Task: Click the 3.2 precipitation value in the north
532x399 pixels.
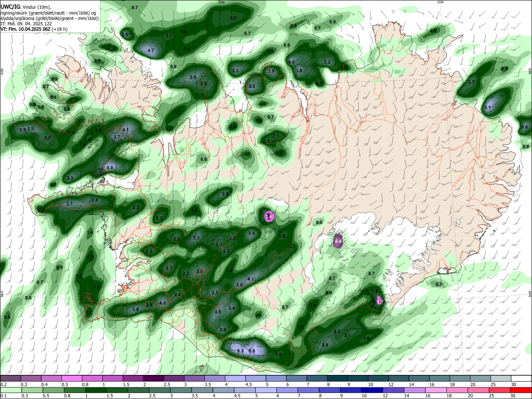Action: (x=327, y=62)
